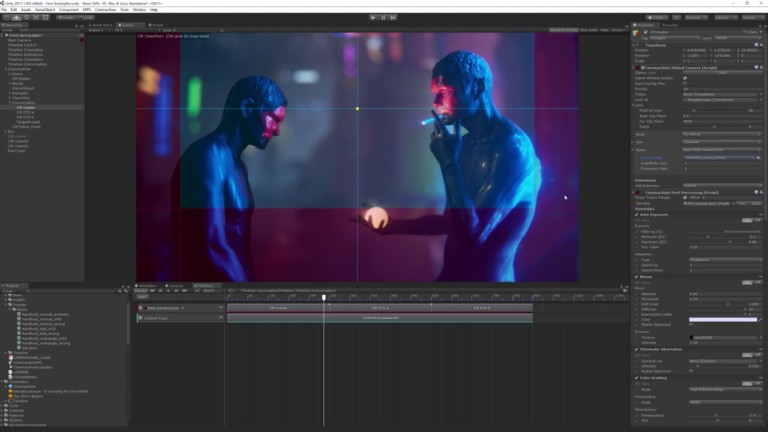
Task: Select the Scale tool in toolbar
Action: (x=36, y=17)
